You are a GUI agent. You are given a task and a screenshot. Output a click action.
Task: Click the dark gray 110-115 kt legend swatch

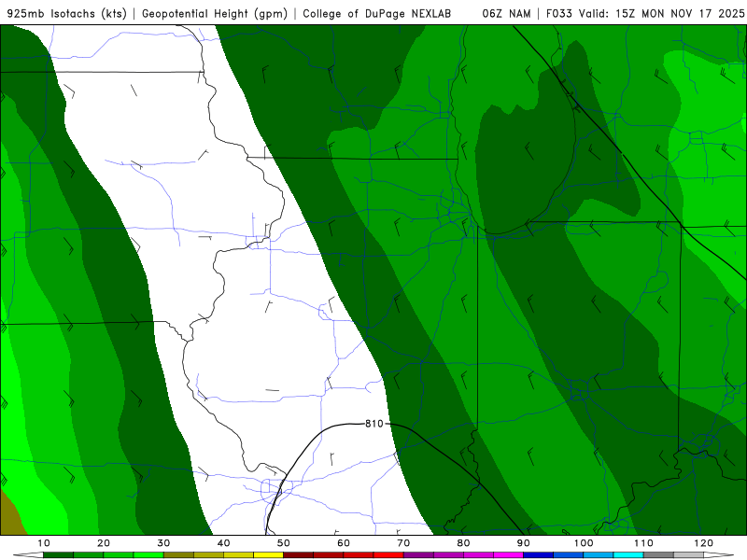coord(658,555)
